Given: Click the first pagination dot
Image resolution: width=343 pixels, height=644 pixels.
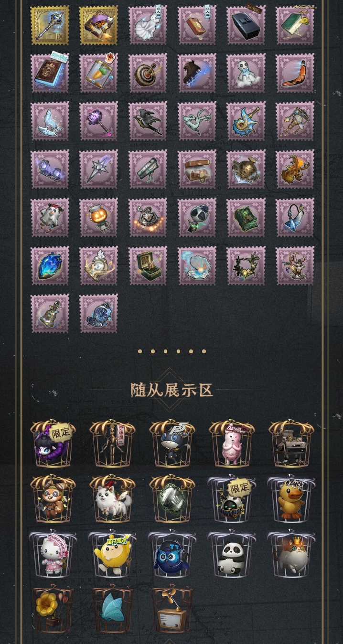Looking at the screenshot, I should [x=140, y=351].
